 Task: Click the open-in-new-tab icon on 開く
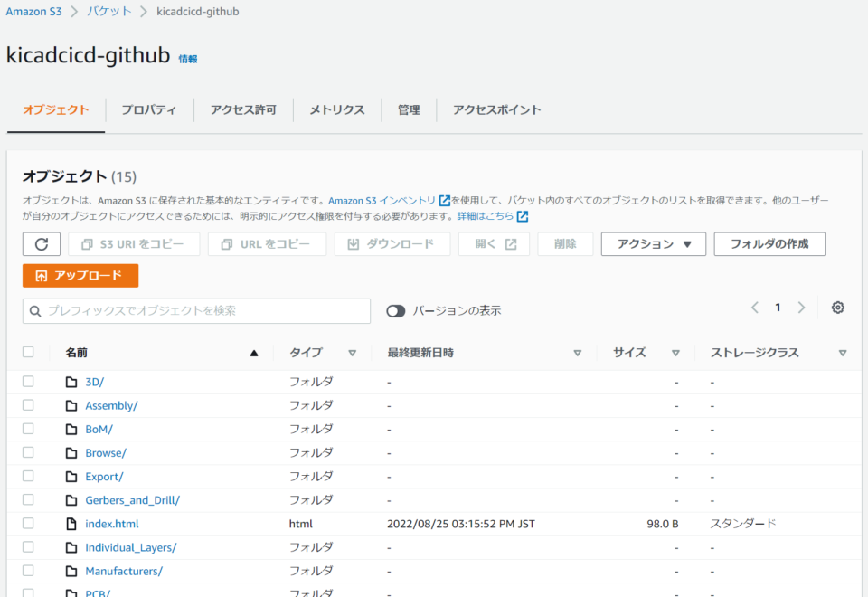511,243
